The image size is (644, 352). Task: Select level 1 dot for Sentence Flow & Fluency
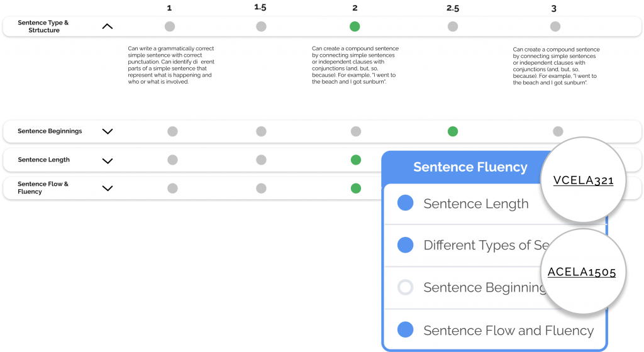[172, 189]
